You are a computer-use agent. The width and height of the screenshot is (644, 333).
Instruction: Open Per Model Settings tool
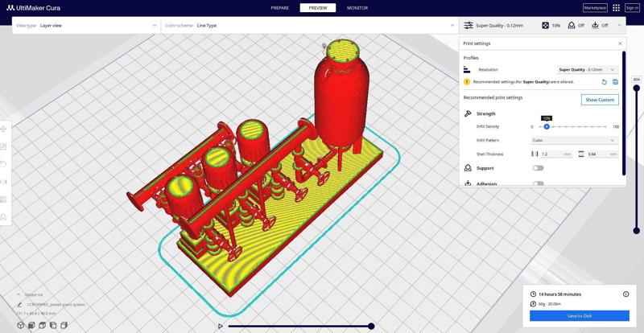coord(4,199)
